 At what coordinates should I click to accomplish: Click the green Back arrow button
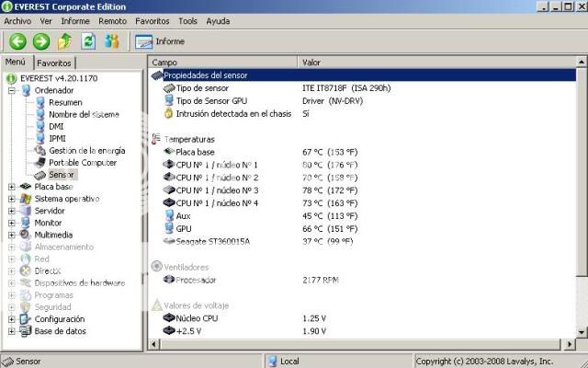pos(17,41)
